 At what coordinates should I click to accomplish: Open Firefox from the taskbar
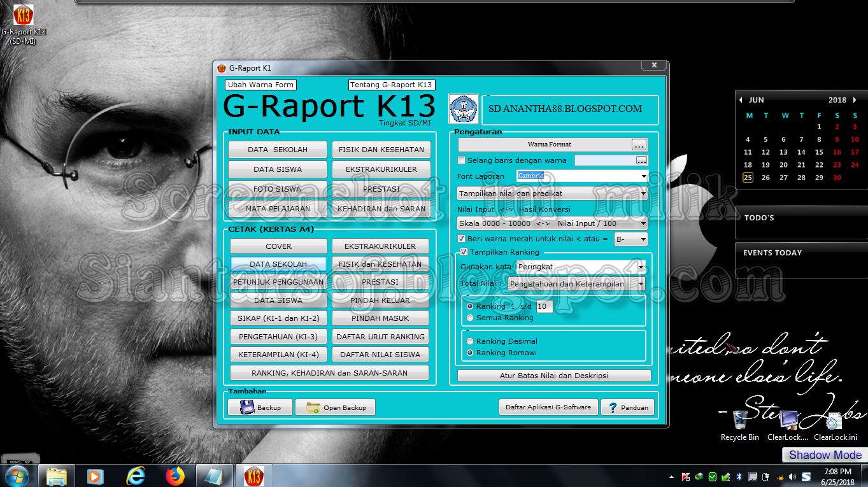pyautogui.click(x=174, y=476)
